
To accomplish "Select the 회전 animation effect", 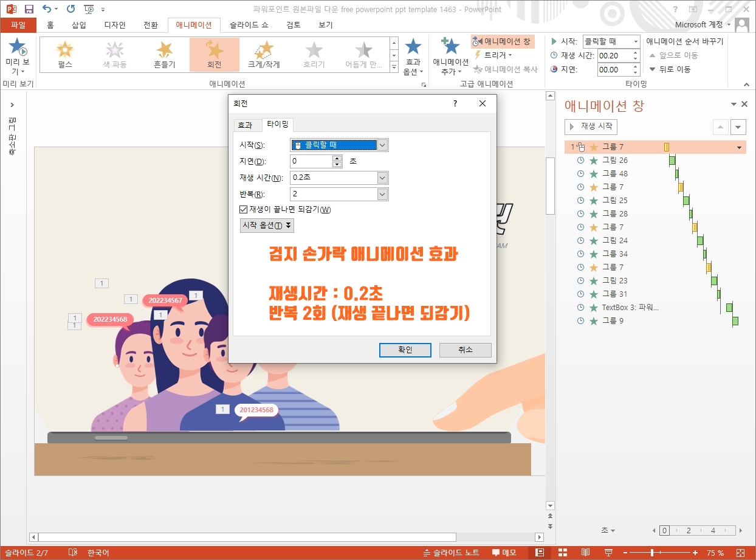I will tap(214, 55).
